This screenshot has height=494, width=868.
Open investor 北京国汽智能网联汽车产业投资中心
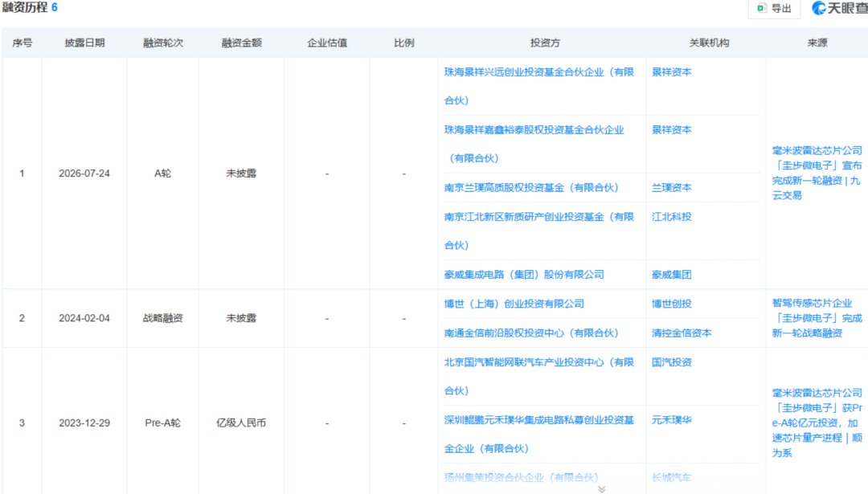(x=538, y=376)
